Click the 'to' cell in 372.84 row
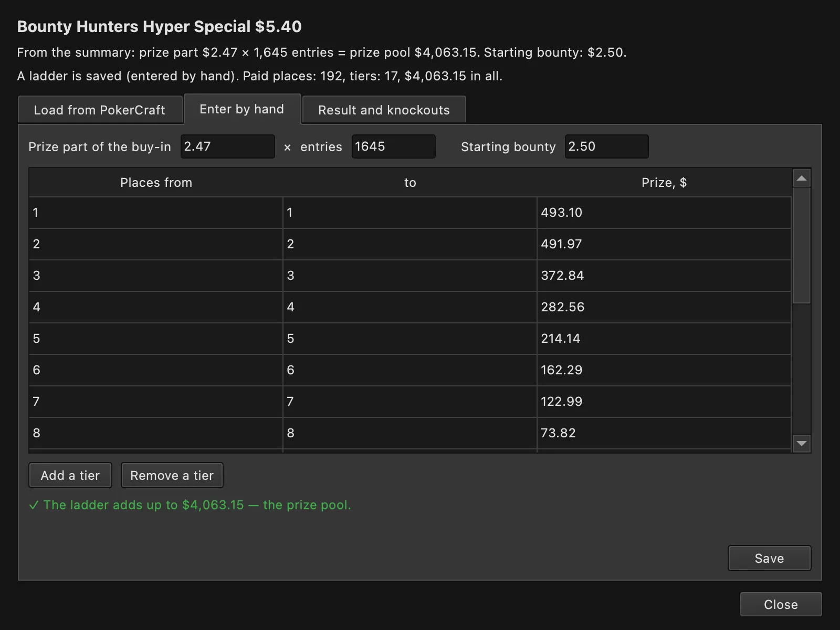The image size is (840, 630). click(x=410, y=276)
